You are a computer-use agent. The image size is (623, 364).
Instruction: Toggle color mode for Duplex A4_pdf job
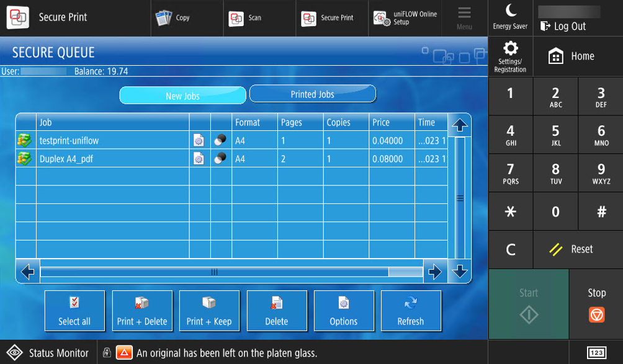(220, 159)
